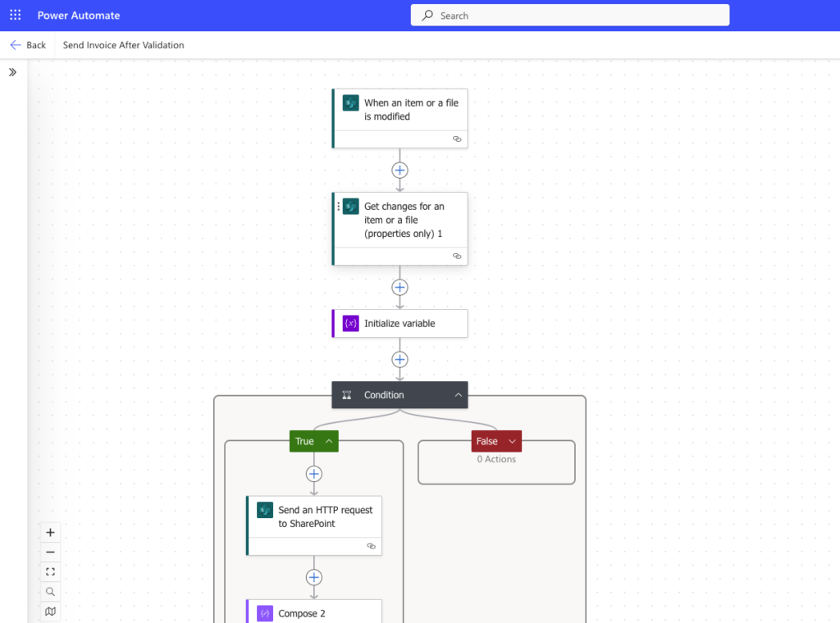Expand the left side panel chevrons
This screenshot has width=840, height=623.
pyautogui.click(x=13, y=72)
